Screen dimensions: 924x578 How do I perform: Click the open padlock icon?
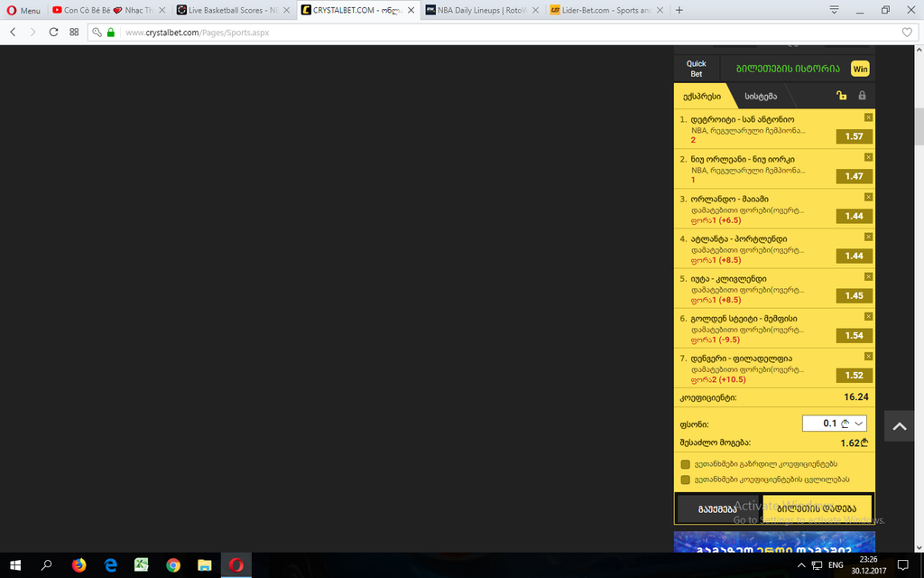coord(842,95)
